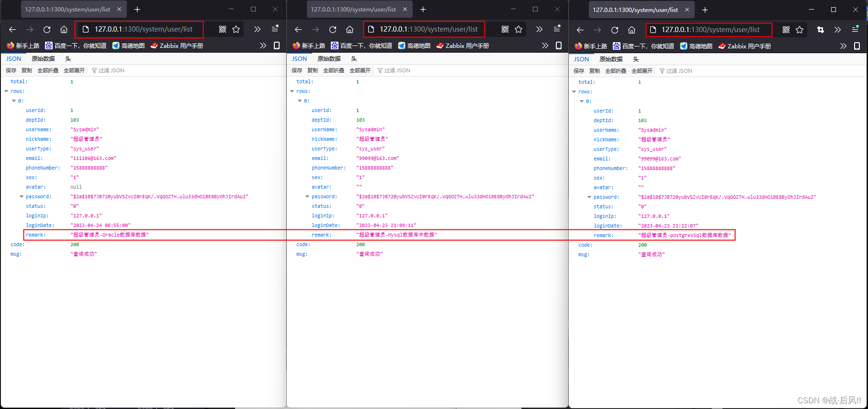Click bookmark star in middle window
868x409 pixels.
click(519, 29)
